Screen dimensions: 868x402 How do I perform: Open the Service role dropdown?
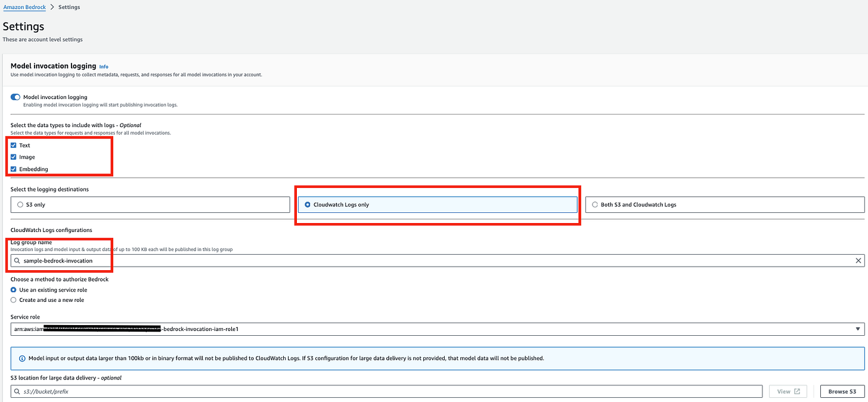click(438, 329)
